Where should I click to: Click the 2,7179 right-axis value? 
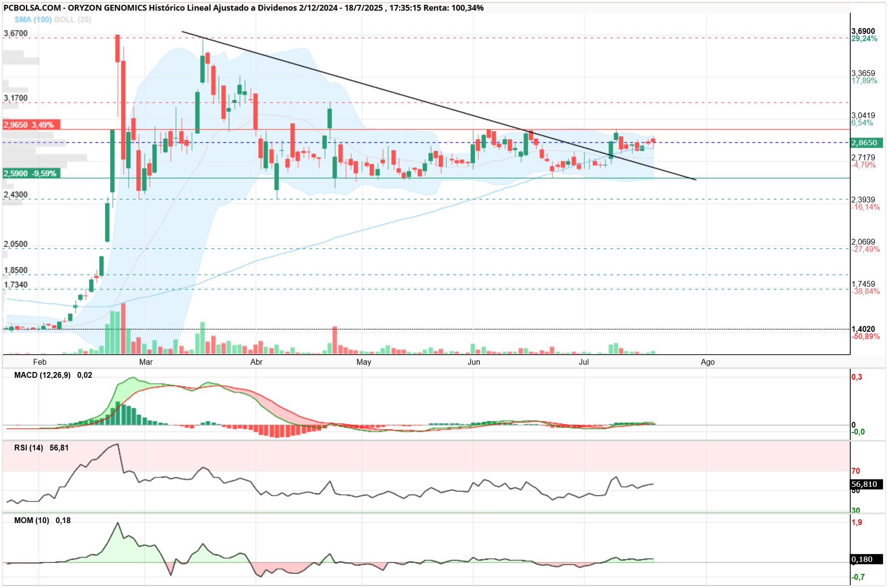pyautogui.click(x=863, y=158)
